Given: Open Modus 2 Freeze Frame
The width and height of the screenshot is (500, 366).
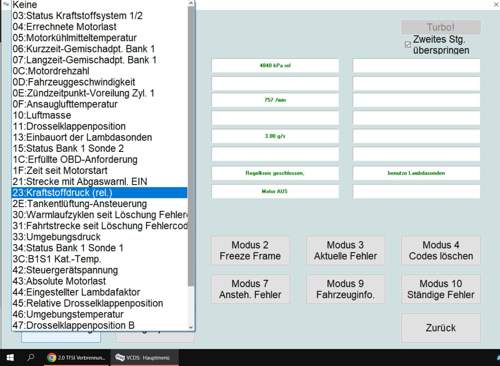Looking at the screenshot, I should 250,250.
